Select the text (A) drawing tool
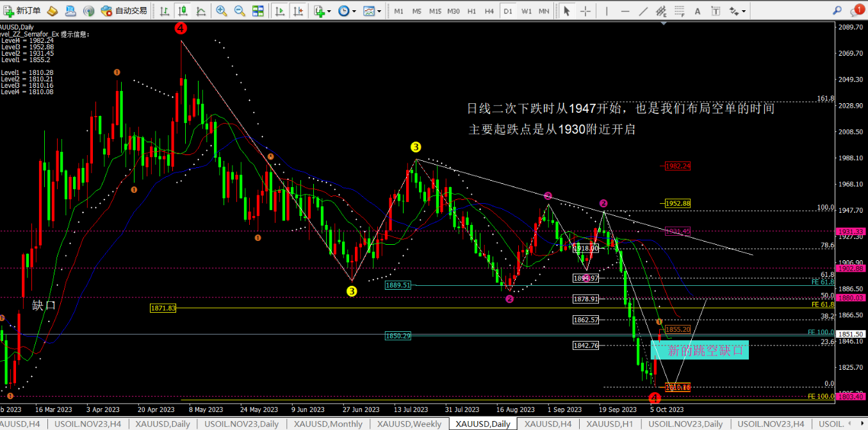The width and height of the screenshot is (868, 430). (698, 11)
